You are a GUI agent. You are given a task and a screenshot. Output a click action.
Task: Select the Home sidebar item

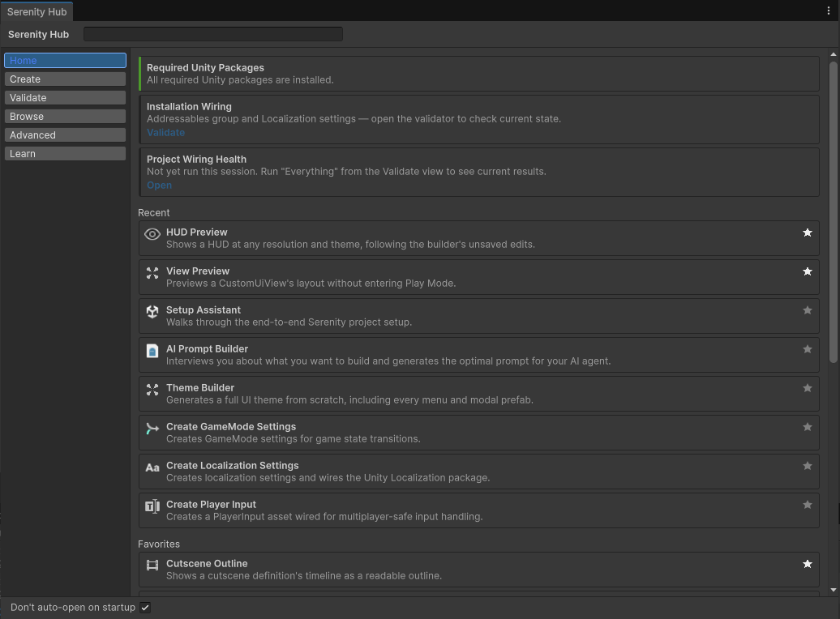click(x=65, y=61)
